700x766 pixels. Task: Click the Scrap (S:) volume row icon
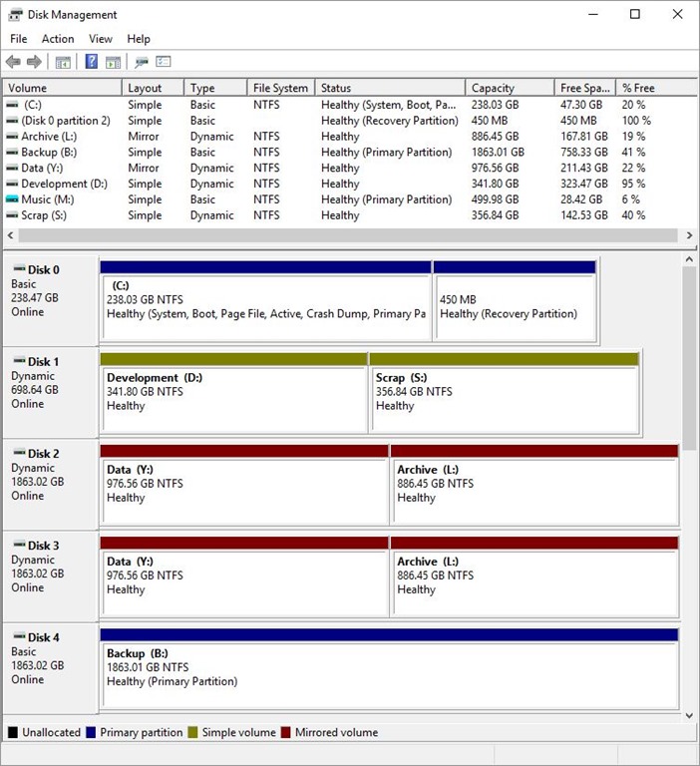[x=12, y=215]
